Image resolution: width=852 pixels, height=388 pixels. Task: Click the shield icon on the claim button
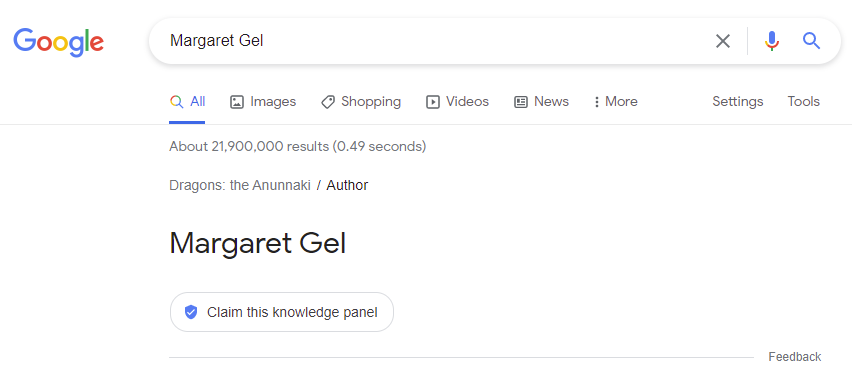click(191, 312)
